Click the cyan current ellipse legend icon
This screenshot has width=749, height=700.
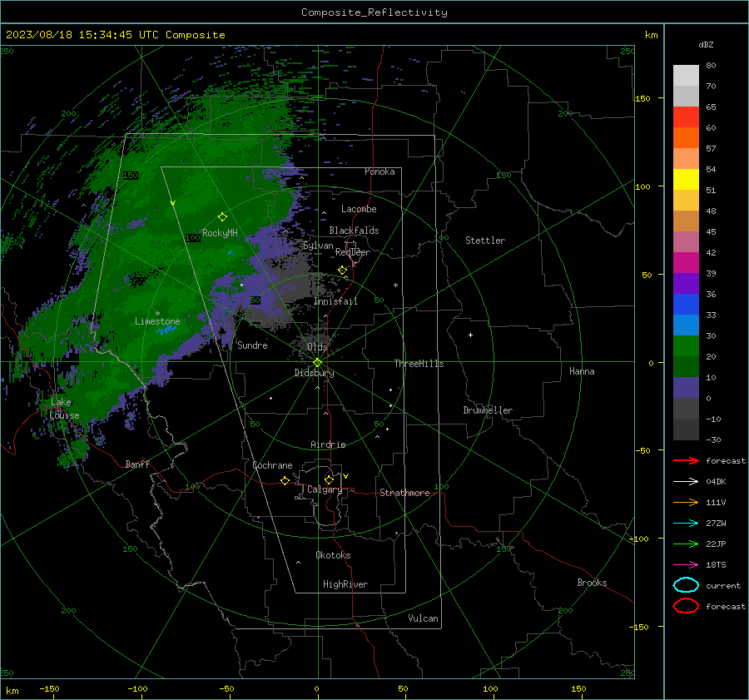(x=686, y=585)
